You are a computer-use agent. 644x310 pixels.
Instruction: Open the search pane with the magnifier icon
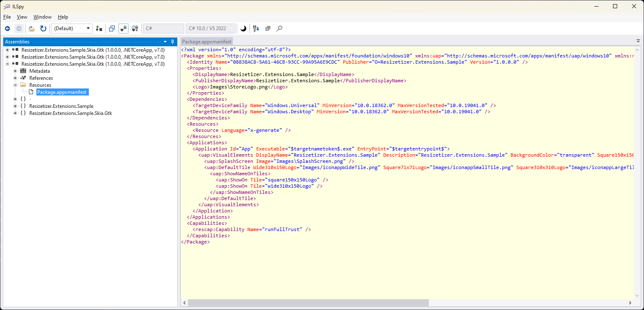279,28
